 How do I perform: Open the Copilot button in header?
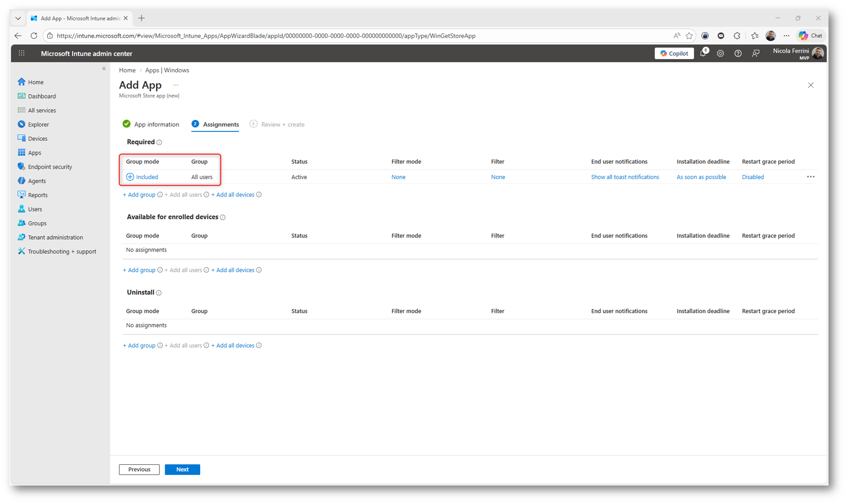674,53
